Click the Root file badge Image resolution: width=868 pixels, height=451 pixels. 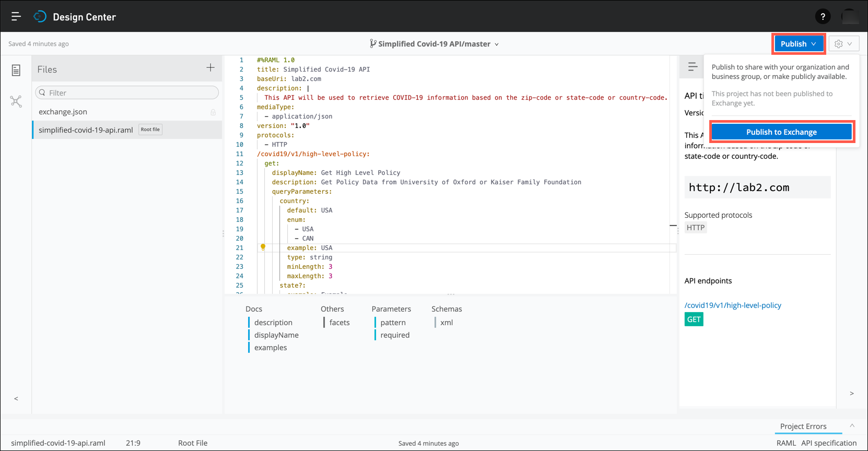coord(150,129)
